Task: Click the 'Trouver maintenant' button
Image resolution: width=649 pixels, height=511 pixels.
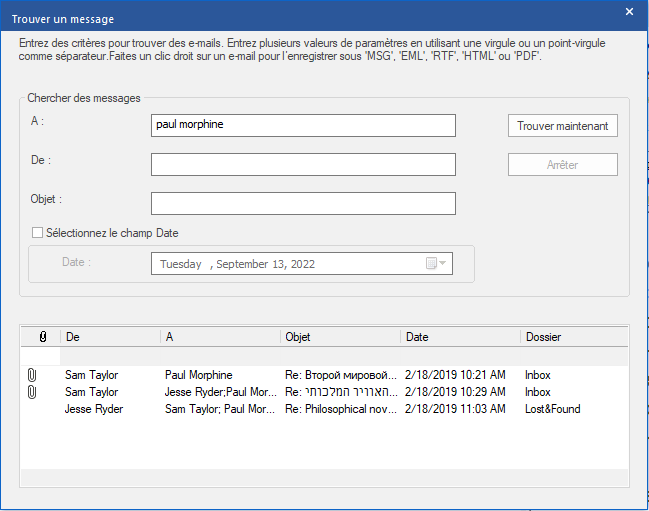Action: click(562, 126)
